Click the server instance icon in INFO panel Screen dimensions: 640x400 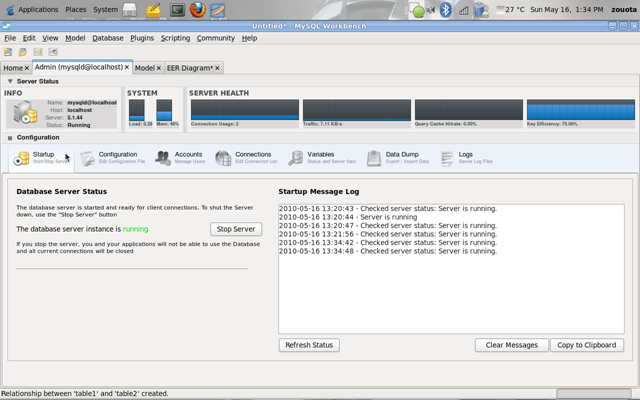[25, 112]
